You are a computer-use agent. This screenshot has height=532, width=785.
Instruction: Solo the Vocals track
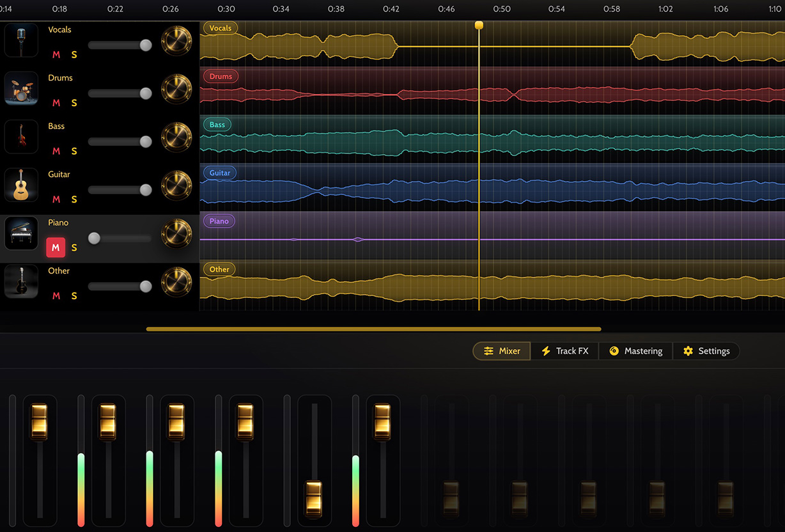[74, 54]
